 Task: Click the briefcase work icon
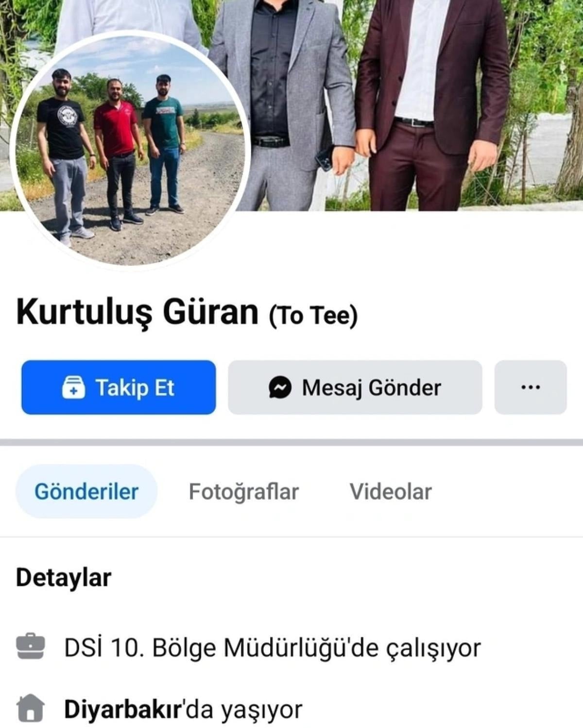click(31, 646)
